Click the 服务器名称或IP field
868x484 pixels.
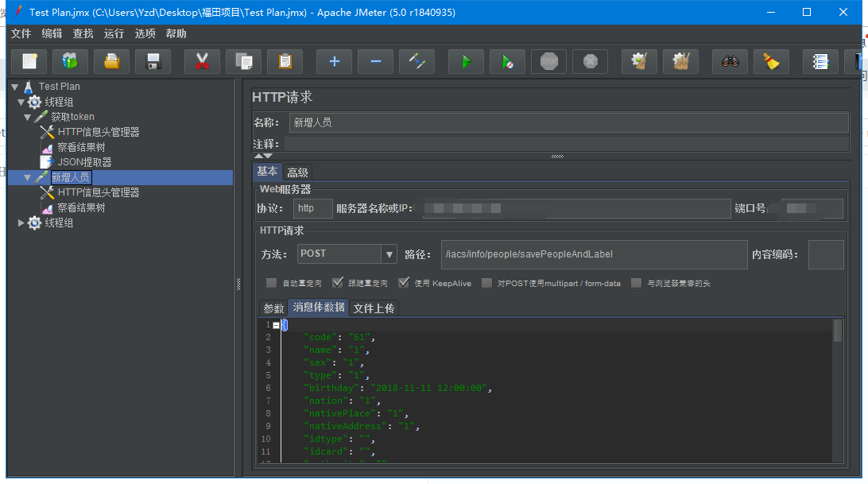click(x=576, y=208)
